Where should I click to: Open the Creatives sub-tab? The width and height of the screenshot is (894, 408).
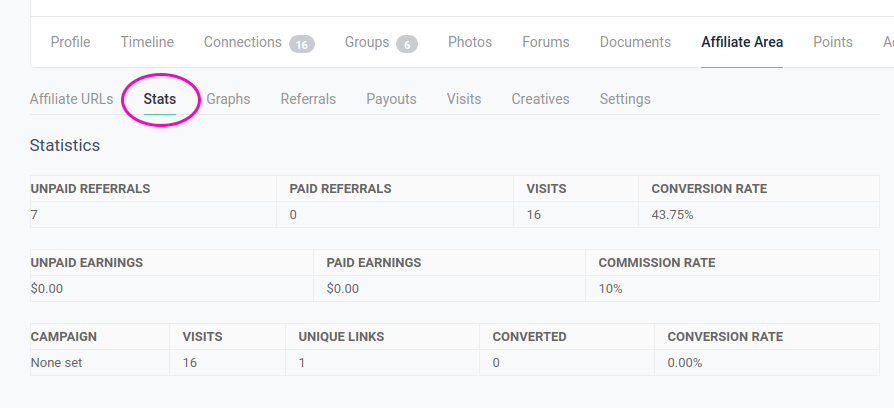540,99
